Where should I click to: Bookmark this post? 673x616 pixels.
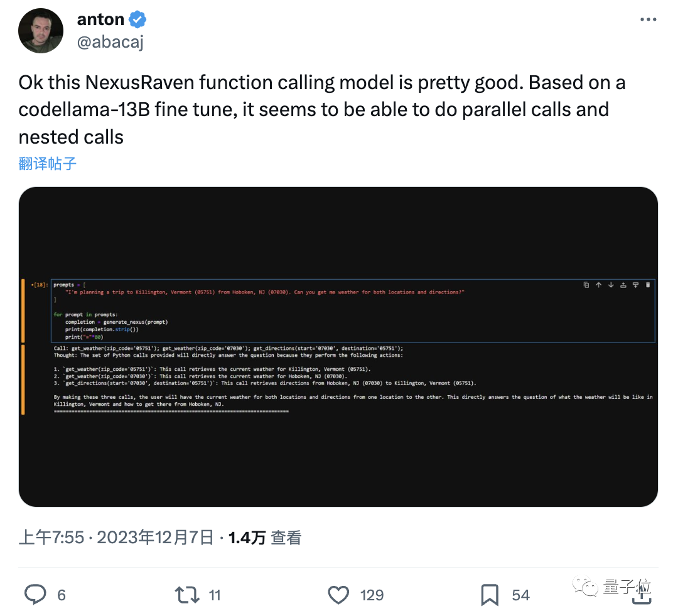tap(490, 595)
